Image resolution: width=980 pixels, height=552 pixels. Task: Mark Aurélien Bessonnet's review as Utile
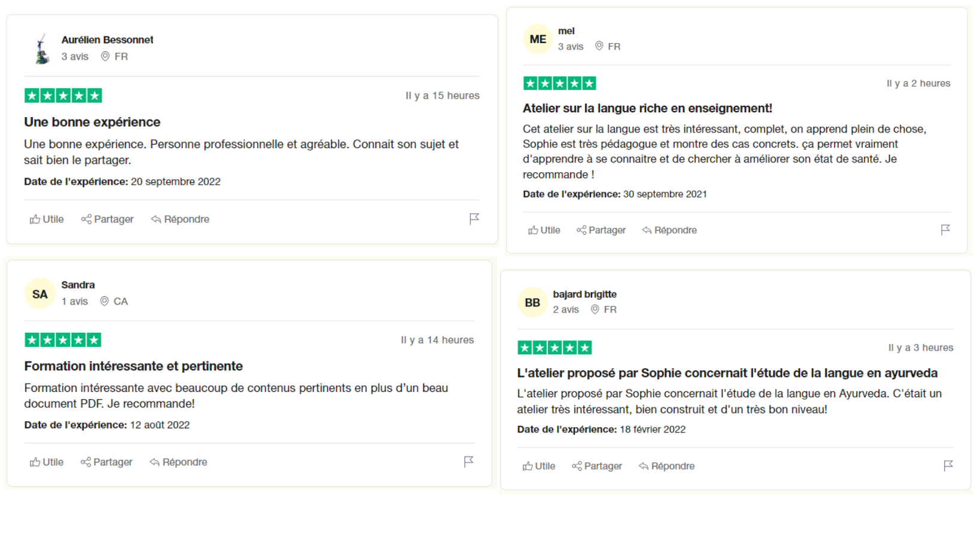[x=47, y=219]
